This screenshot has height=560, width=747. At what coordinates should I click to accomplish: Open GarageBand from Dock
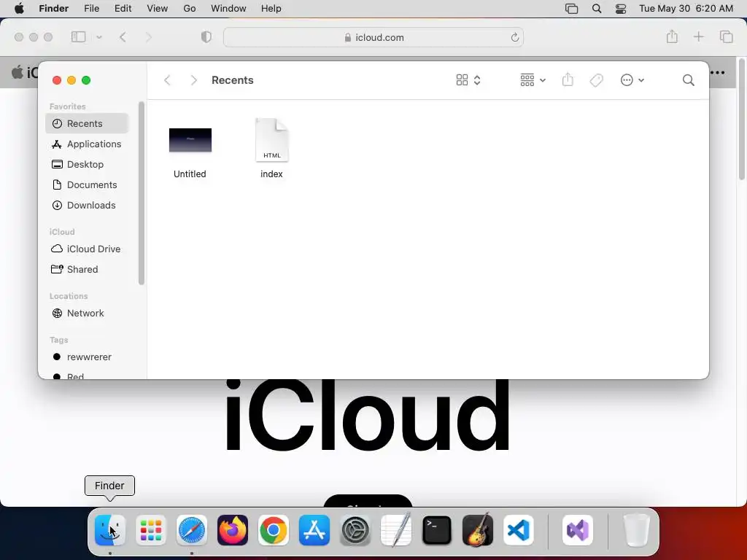[478, 530]
